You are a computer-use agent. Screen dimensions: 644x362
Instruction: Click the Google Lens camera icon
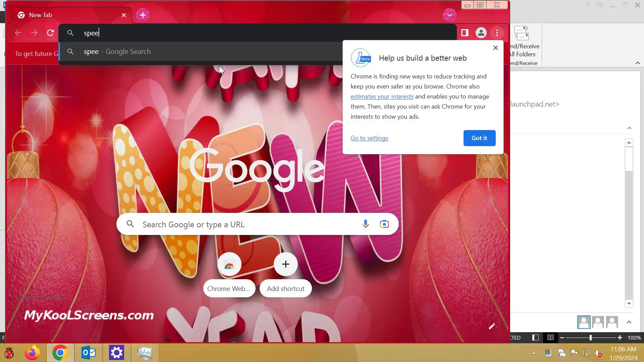pos(384,224)
